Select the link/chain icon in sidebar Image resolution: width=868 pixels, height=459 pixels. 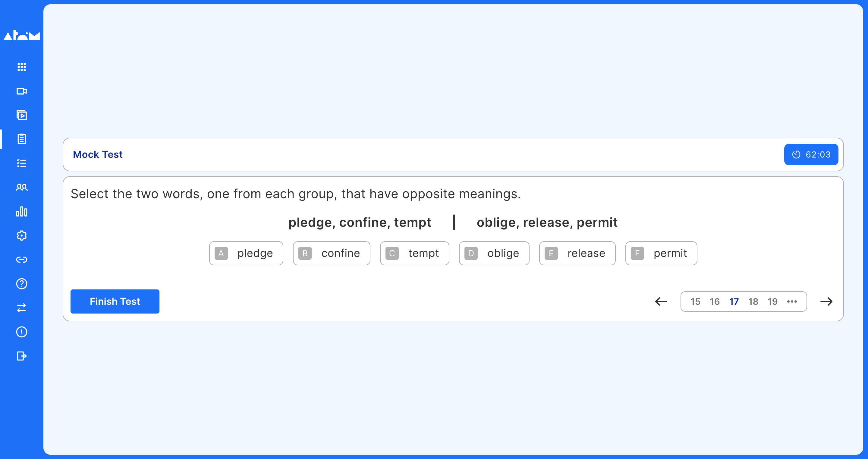tap(22, 259)
